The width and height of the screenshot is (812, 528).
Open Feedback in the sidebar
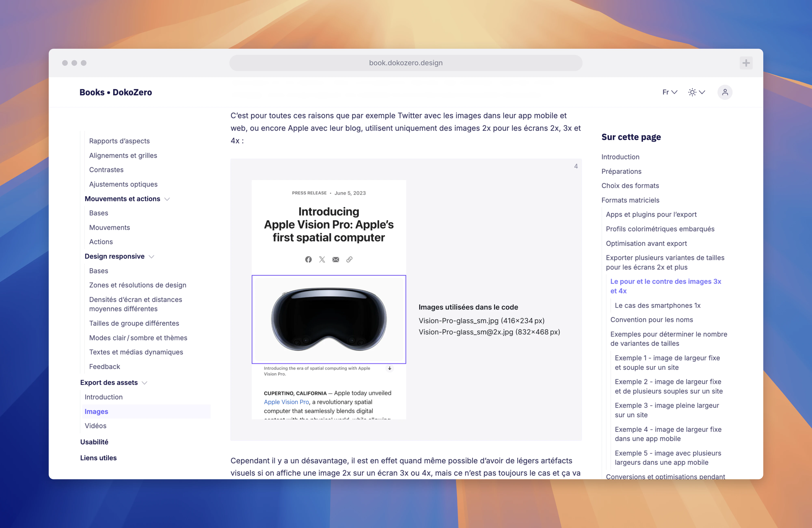(x=105, y=367)
